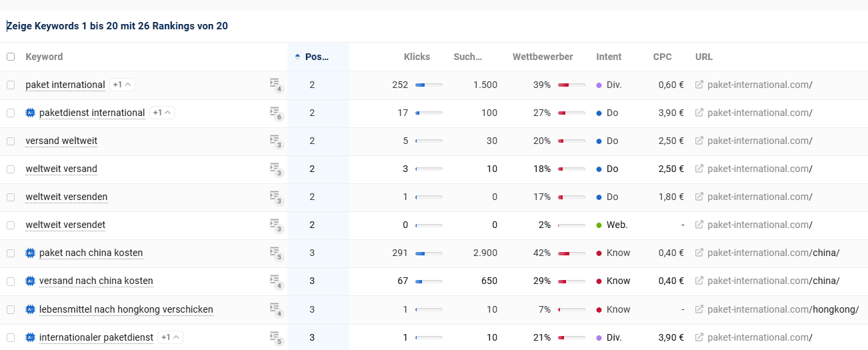Click AI badge beside internationaler paketdienst
The height and width of the screenshot is (350, 868).
(x=30, y=337)
